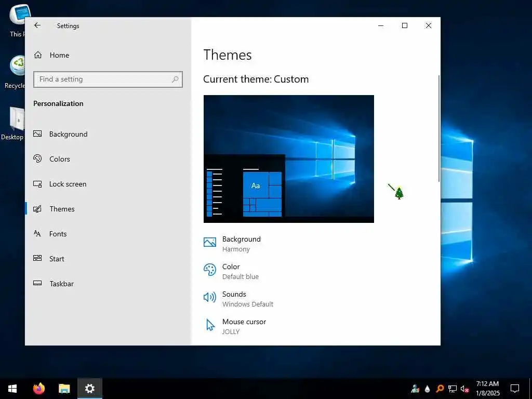Select the Desktop shortcut icon on desktop
The width and height of the screenshot is (532, 399).
coord(13,124)
